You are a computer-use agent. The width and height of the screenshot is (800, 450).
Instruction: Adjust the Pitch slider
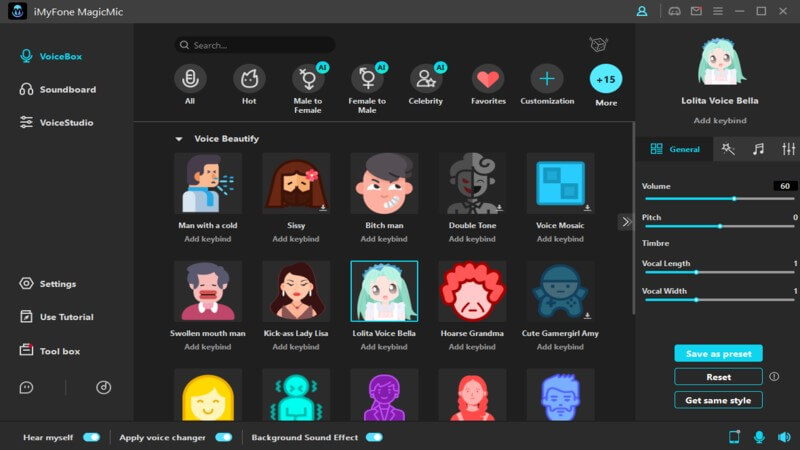pos(719,226)
